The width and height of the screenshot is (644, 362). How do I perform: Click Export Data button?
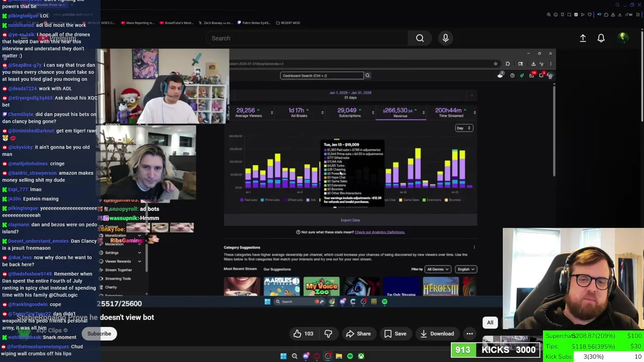click(350, 220)
